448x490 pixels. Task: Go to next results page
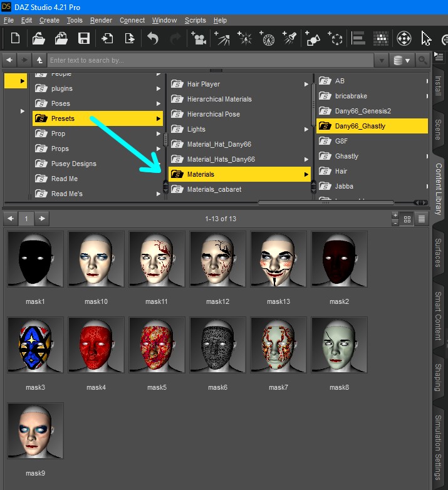click(x=42, y=219)
